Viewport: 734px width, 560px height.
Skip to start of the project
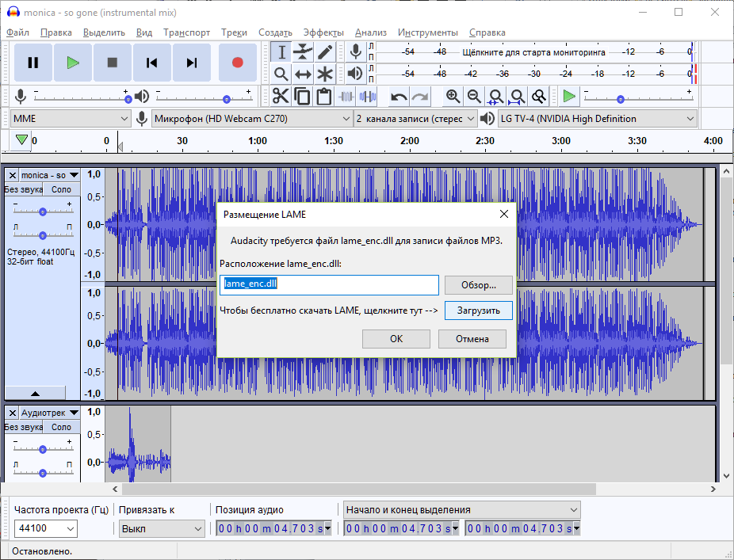click(151, 63)
